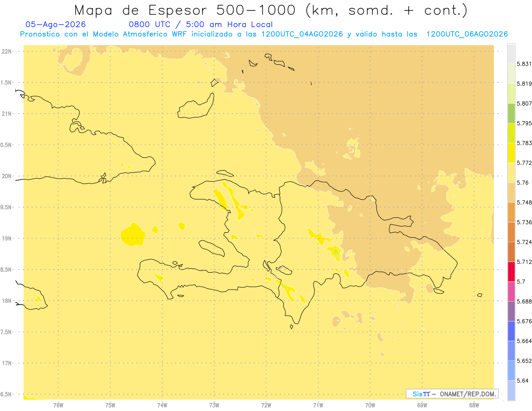Screen dimensions: 532x411
Task: Click the '76W' longitude label
Action: [58, 406]
